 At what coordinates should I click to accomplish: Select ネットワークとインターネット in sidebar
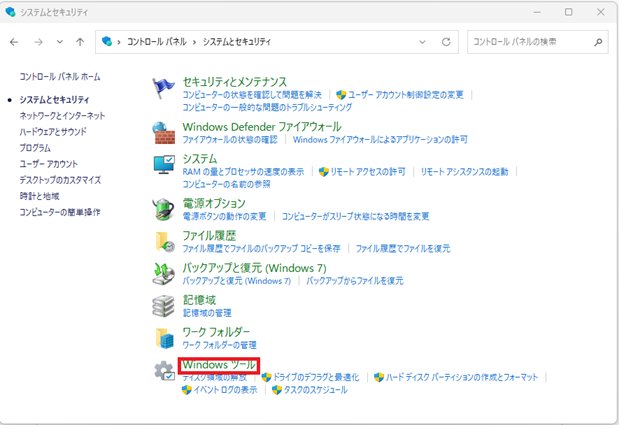pos(62,116)
